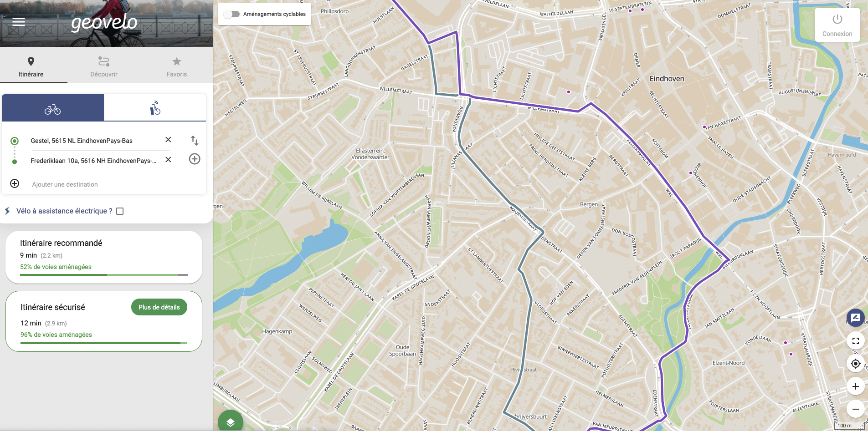Zoom in on the map
Viewport: 868px width, 431px height.
tap(856, 386)
